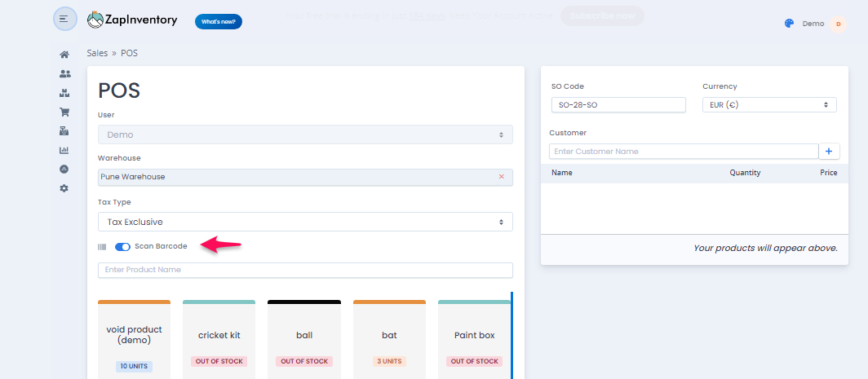Open the orange D user avatar
This screenshot has width=868, height=379.
click(x=838, y=24)
